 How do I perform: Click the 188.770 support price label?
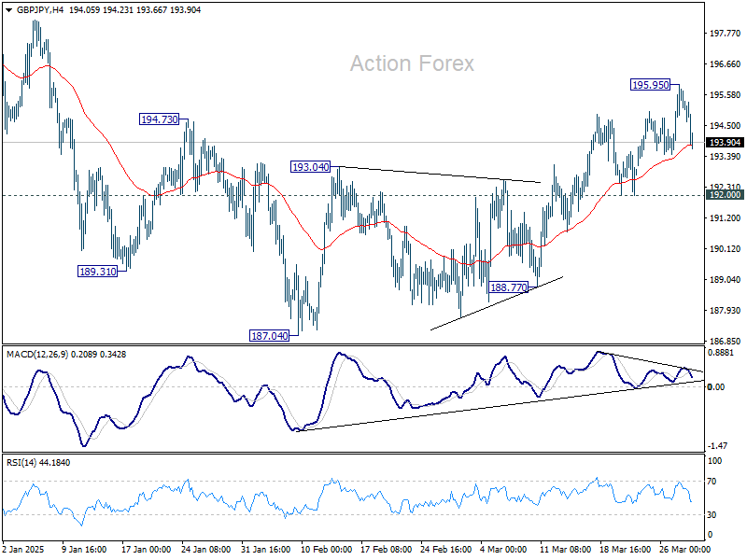coord(509,287)
